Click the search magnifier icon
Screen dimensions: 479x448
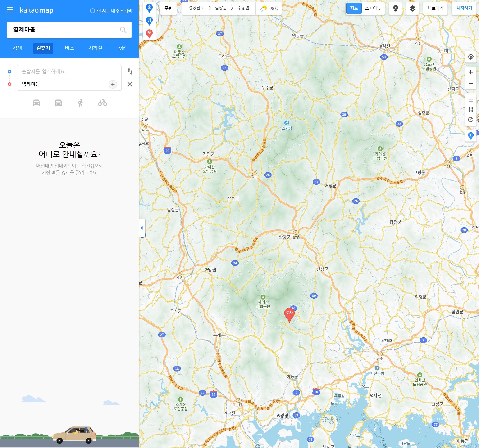[x=123, y=30]
